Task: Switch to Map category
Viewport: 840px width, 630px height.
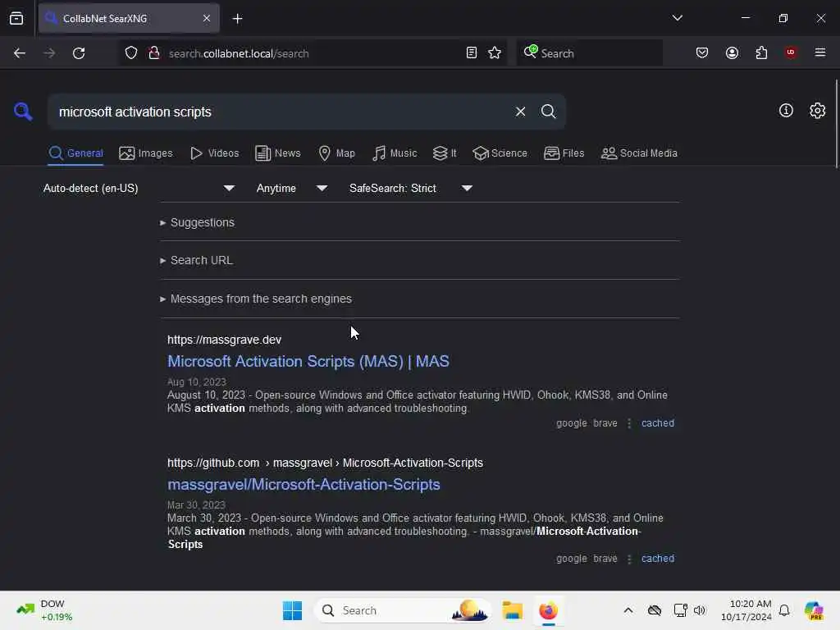Action: (336, 153)
